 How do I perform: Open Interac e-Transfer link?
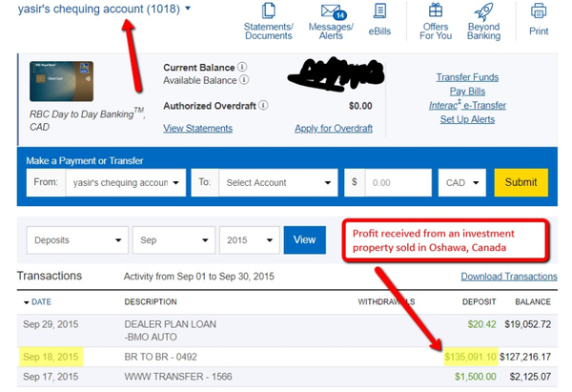[467, 105]
